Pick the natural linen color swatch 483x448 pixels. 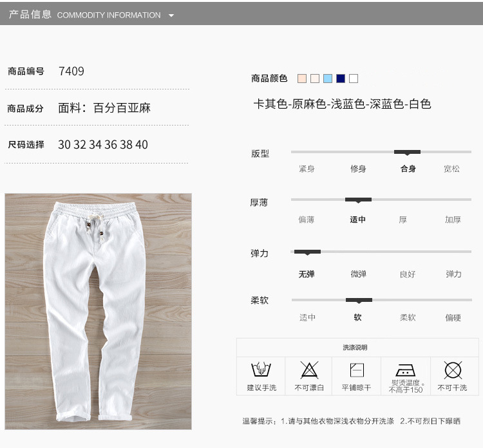coord(315,79)
